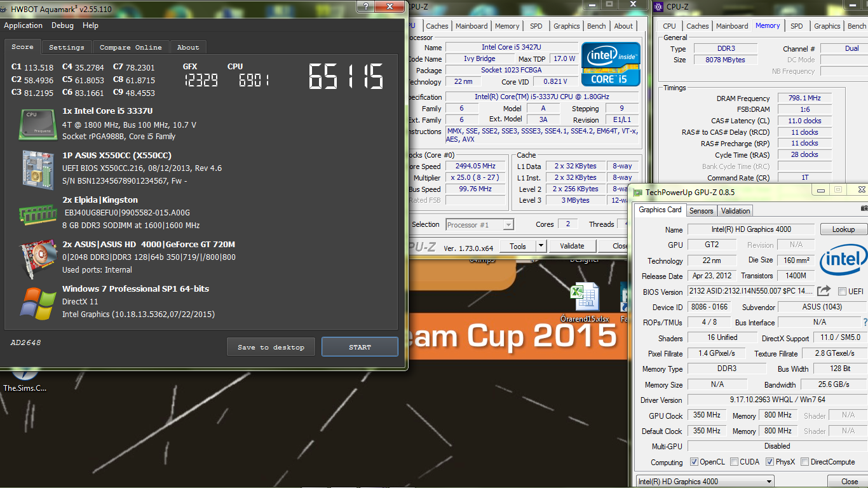The height and width of the screenshot is (488, 868).
Task: Open the About tab in HWBOT Aquamark
Action: click(x=188, y=47)
